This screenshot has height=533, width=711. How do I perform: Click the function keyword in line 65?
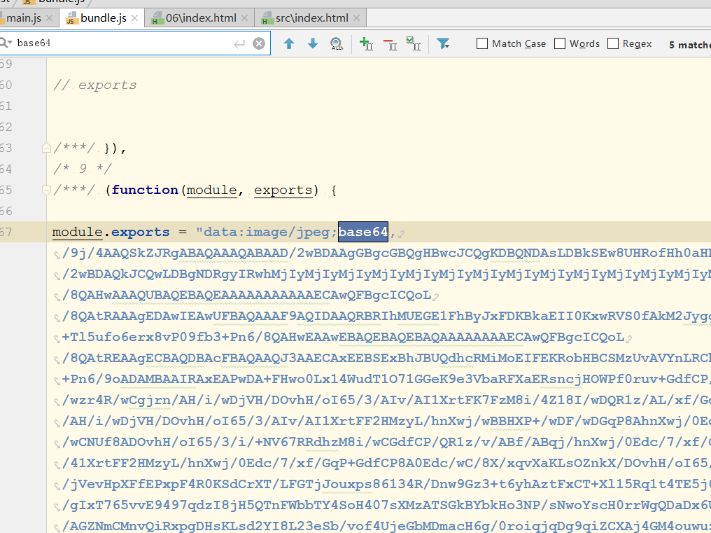point(145,190)
